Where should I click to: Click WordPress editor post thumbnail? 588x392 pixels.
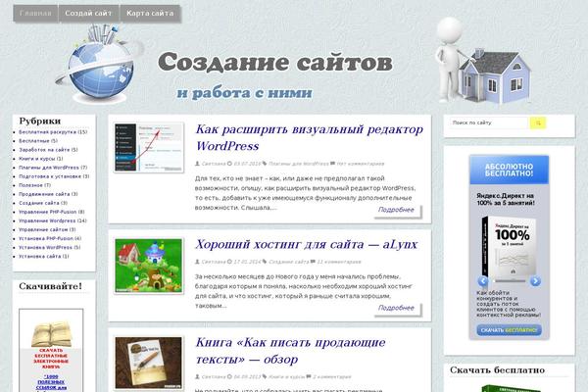(149, 147)
